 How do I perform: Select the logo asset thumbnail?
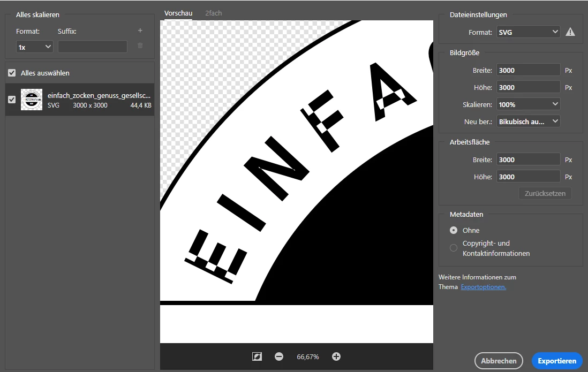click(32, 100)
